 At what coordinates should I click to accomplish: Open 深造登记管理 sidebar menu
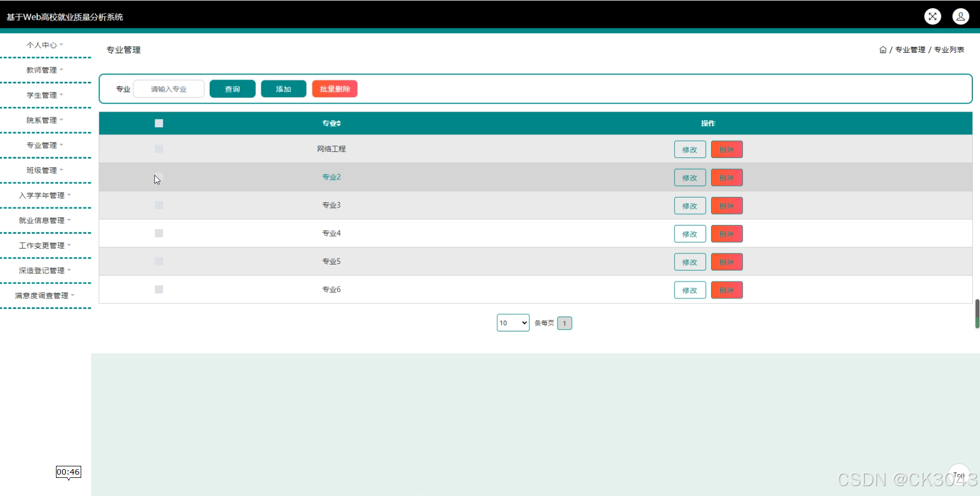pyautogui.click(x=45, y=270)
